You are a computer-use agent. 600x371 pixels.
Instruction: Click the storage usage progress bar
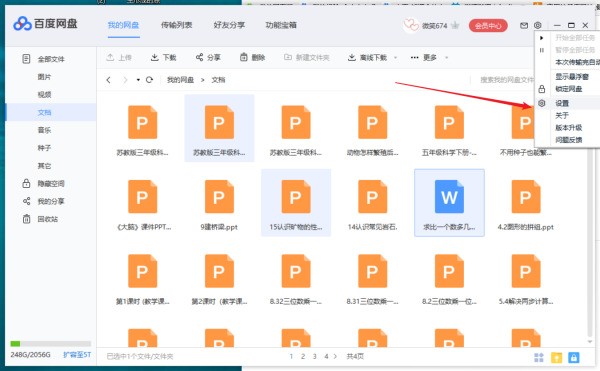51,343
